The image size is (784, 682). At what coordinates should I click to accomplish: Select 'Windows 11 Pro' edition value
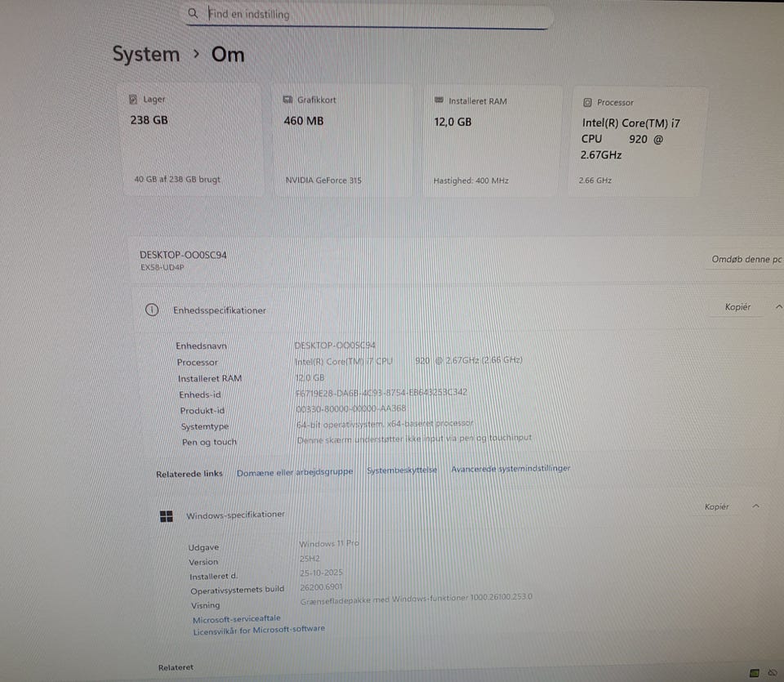[x=329, y=543]
